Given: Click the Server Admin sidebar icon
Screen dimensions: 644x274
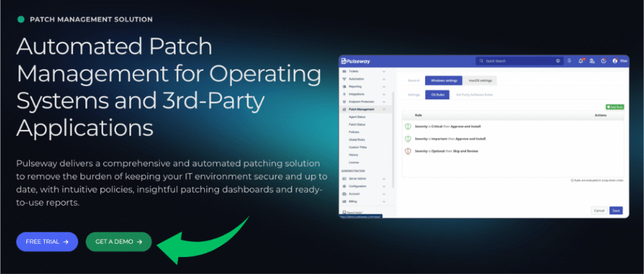Looking at the screenshot, I should (x=344, y=179).
